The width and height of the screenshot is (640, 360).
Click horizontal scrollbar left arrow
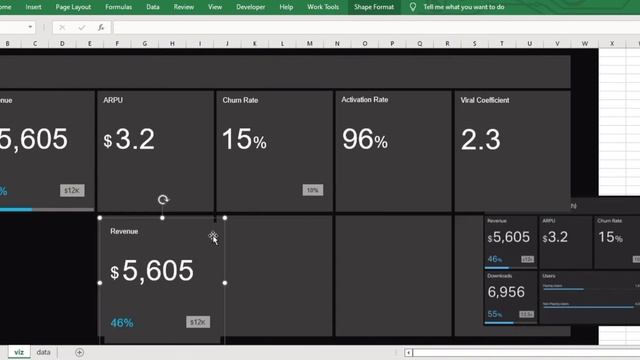408,352
